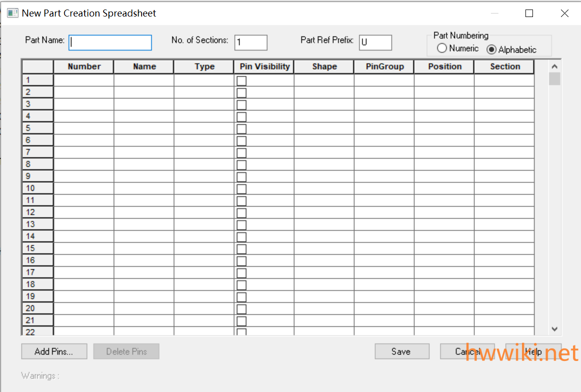Select the Numeric part numbering option
This screenshot has width=581, height=392.
442,49
